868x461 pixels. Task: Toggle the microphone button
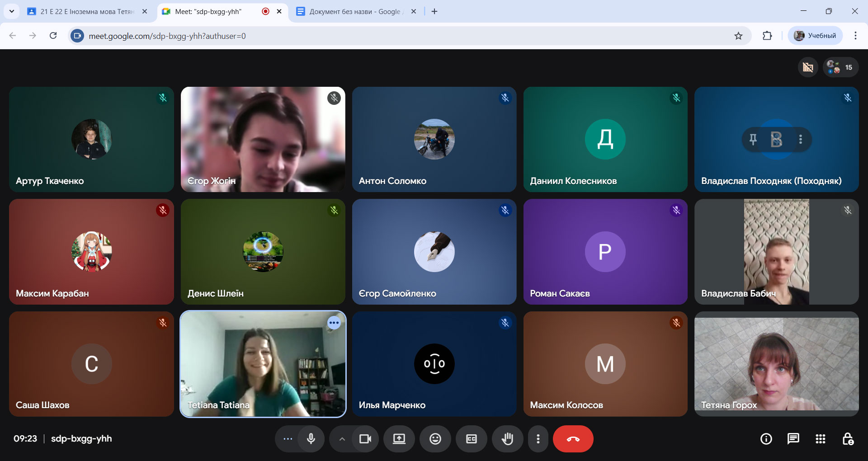pos(311,439)
